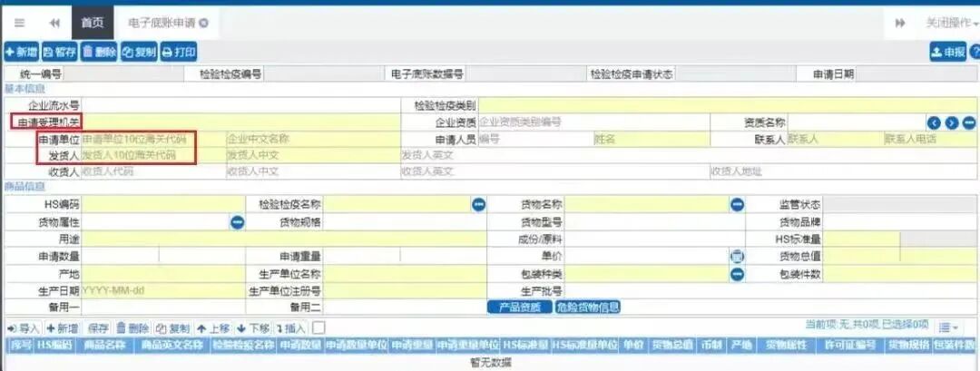The height and width of the screenshot is (371, 980).
Task: Focus the 货物规格 input field
Action: 405,221
